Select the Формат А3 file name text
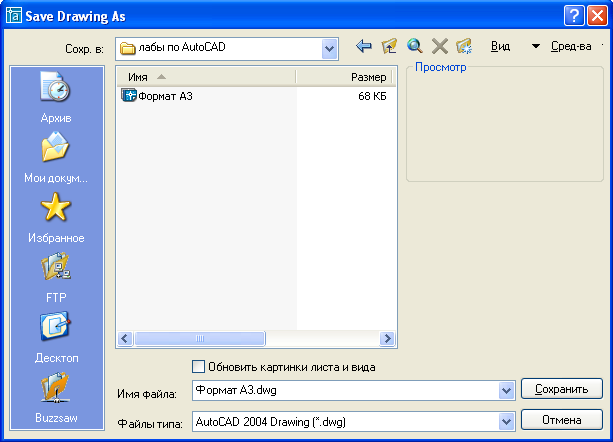 point(165,96)
